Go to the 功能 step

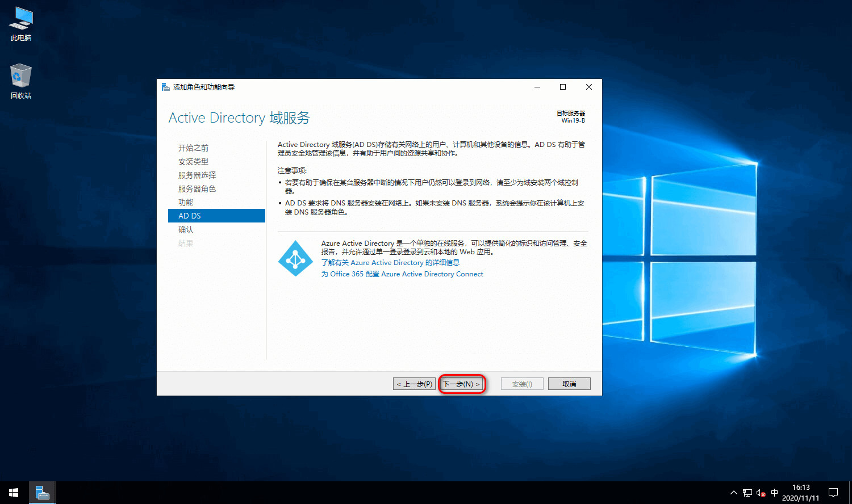pyautogui.click(x=186, y=202)
